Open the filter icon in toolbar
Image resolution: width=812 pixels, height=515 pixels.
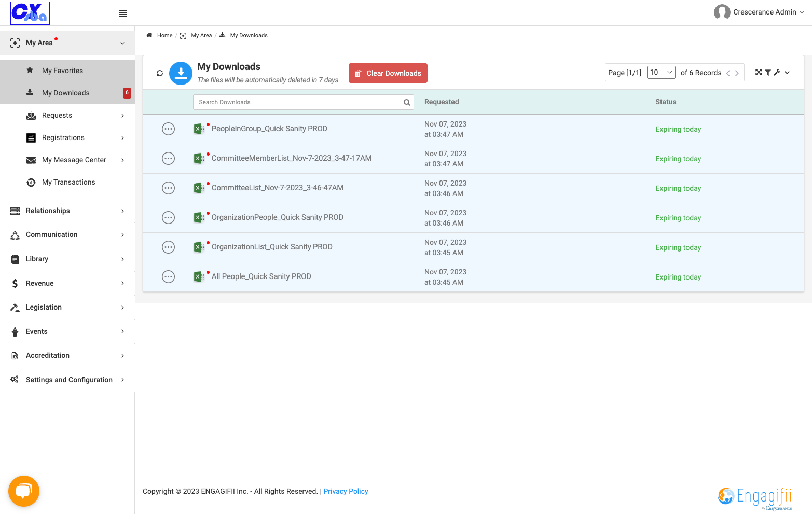768,73
